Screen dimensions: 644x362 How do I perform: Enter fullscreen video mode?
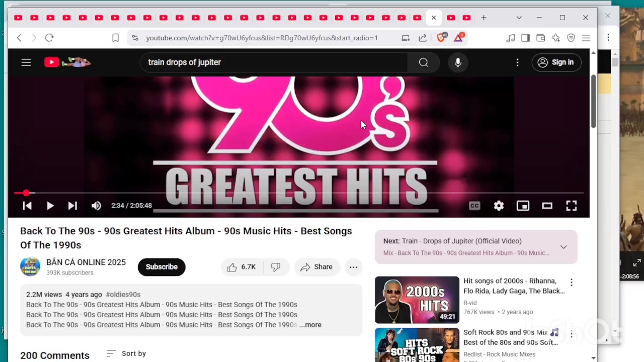point(571,206)
